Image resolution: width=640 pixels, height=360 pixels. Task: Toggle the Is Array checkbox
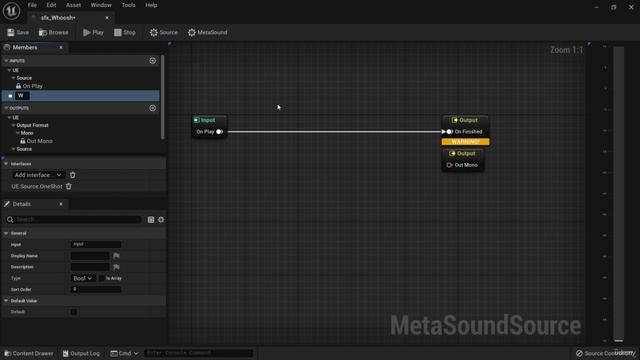tap(102, 278)
